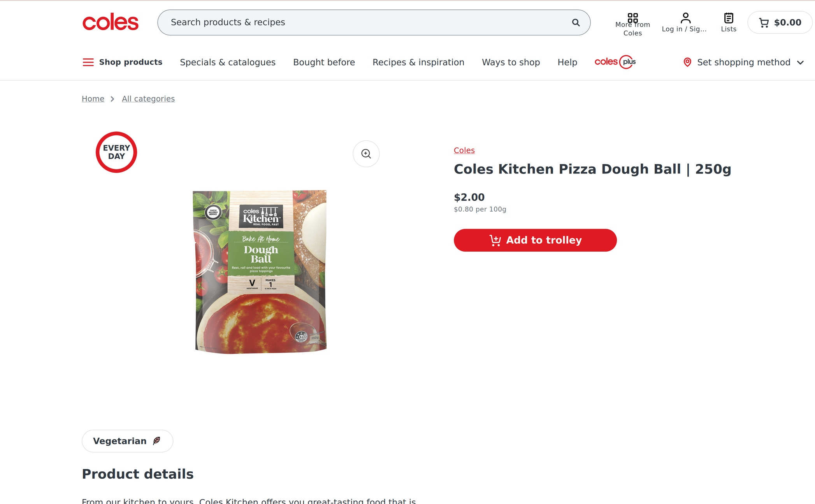Open Recipes & inspiration menu
Viewport: 815px width, 504px height.
tap(418, 62)
